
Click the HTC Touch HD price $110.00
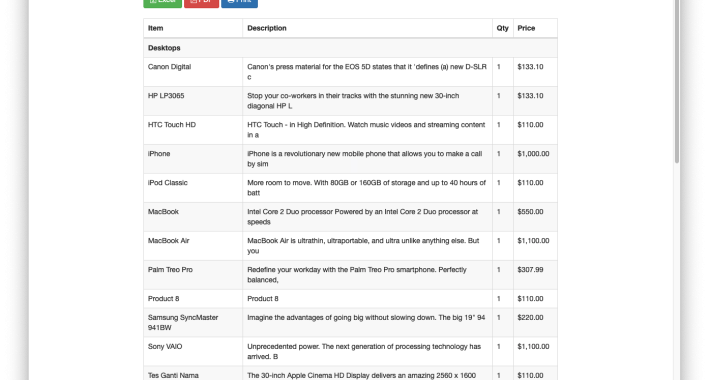(530, 125)
